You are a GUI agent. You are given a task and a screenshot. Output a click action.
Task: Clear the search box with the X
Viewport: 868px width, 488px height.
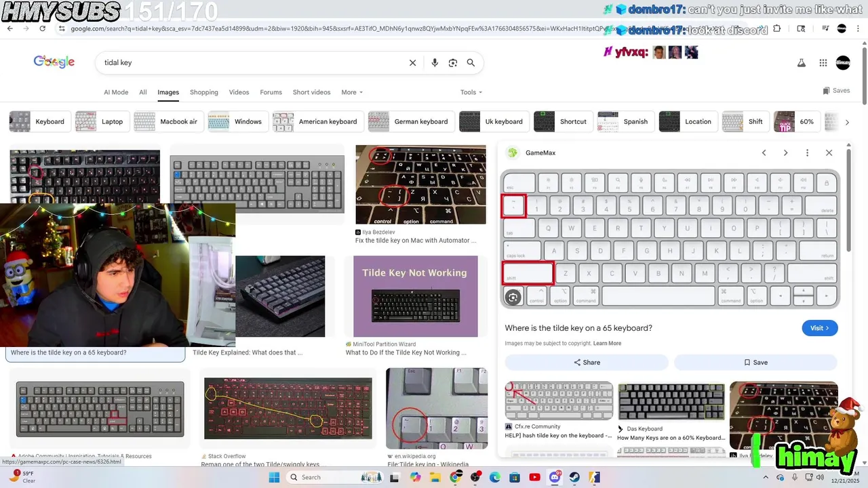412,62
